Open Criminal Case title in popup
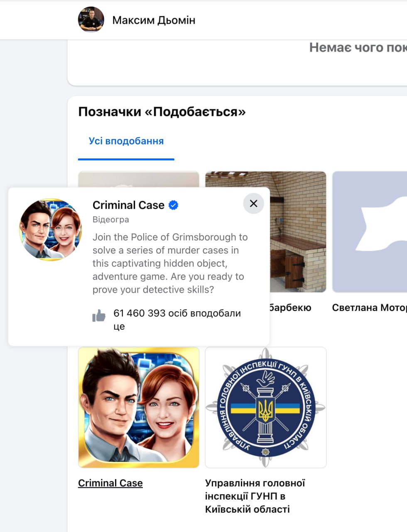The image size is (407, 532). tap(128, 205)
